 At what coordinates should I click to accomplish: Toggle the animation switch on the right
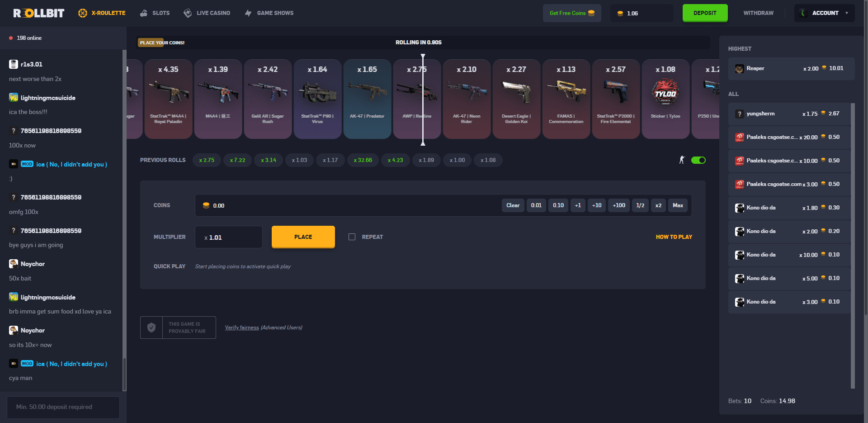tap(698, 160)
